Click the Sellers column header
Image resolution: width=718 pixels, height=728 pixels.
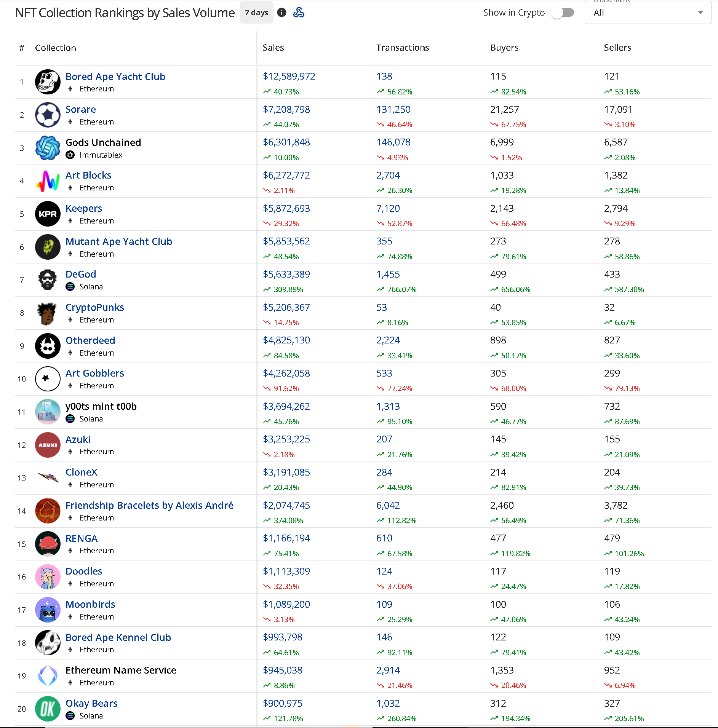617,48
